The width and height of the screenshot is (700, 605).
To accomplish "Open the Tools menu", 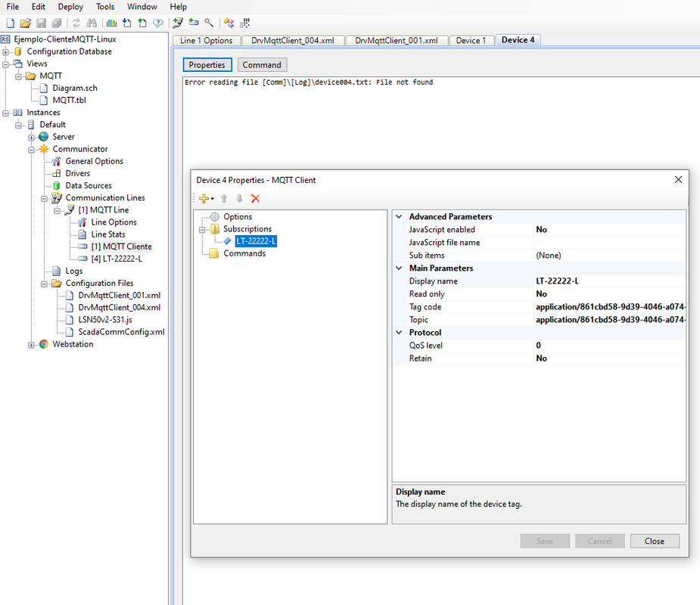I will pos(105,7).
